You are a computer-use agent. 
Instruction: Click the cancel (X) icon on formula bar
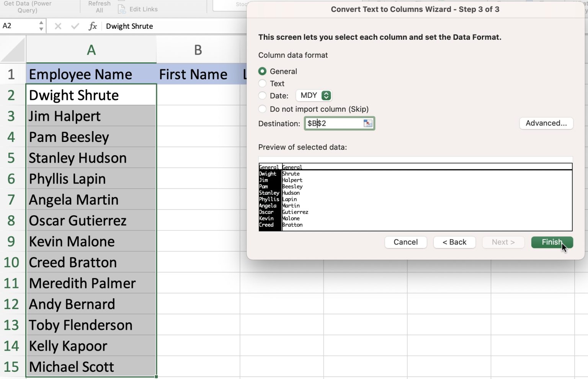(x=58, y=26)
